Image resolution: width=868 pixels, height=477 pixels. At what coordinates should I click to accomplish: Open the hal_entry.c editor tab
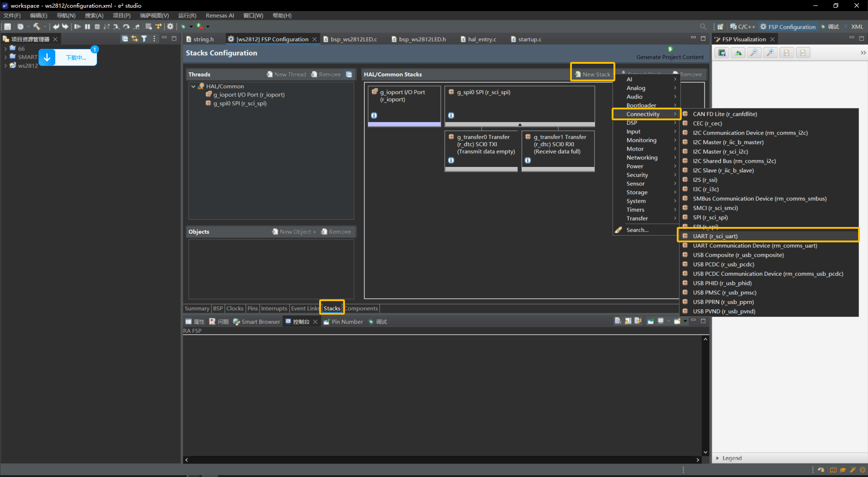tap(478, 39)
